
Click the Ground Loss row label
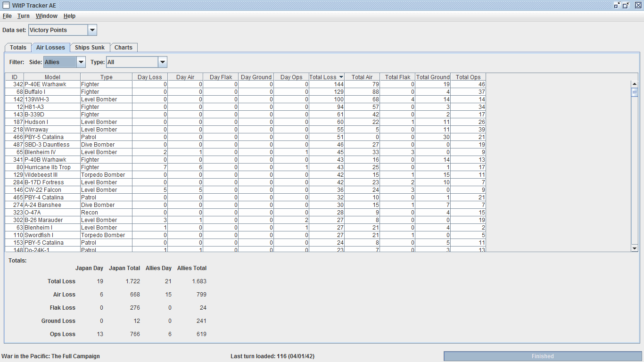(x=58, y=321)
